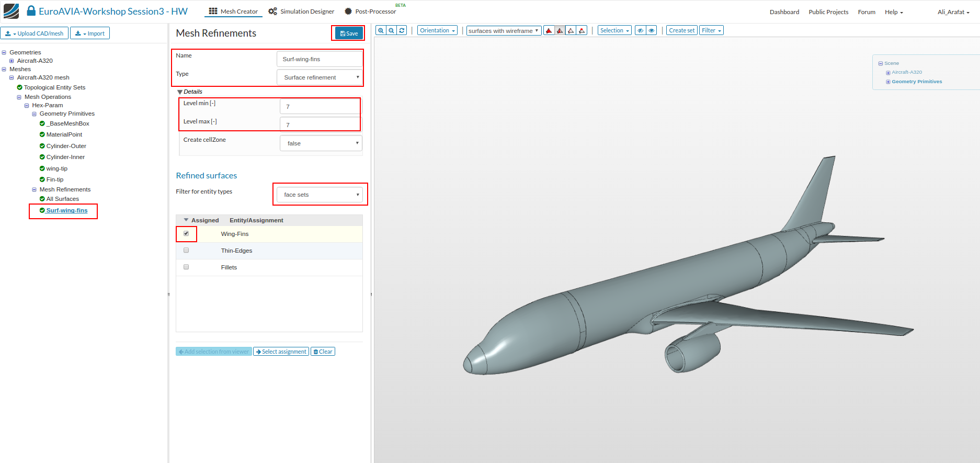980x463 pixels.
Task: Click the green check icon beside Surf-wing-fins
Action: [42, 210]
